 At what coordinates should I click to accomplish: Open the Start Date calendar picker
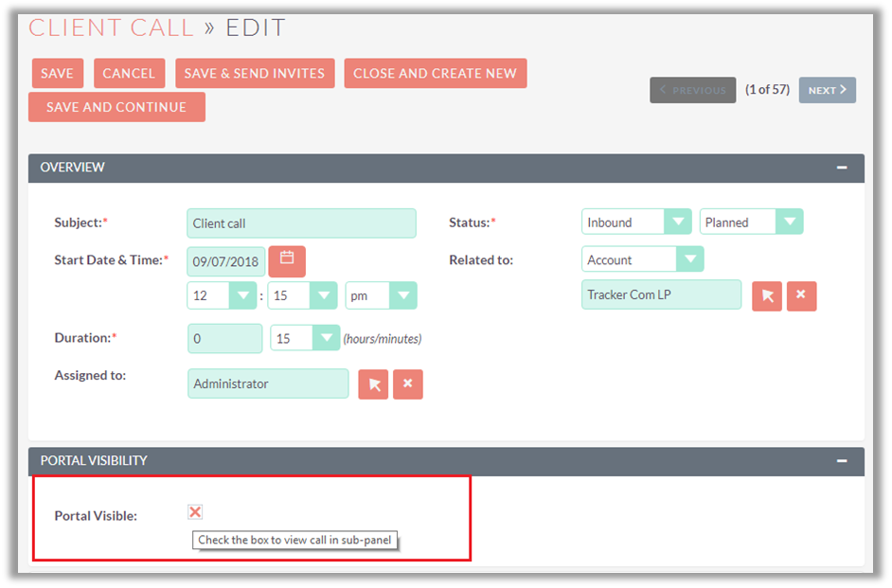(x=287, y=260)
